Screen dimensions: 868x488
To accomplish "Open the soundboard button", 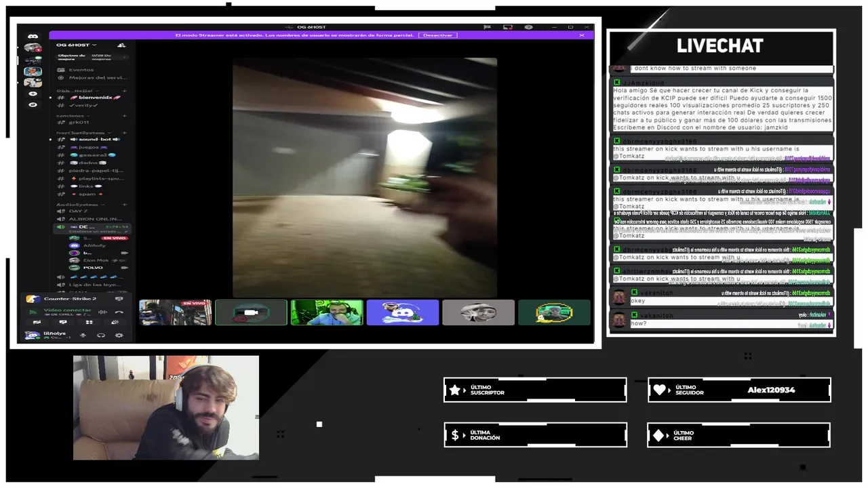I will (x=115, y=322).
